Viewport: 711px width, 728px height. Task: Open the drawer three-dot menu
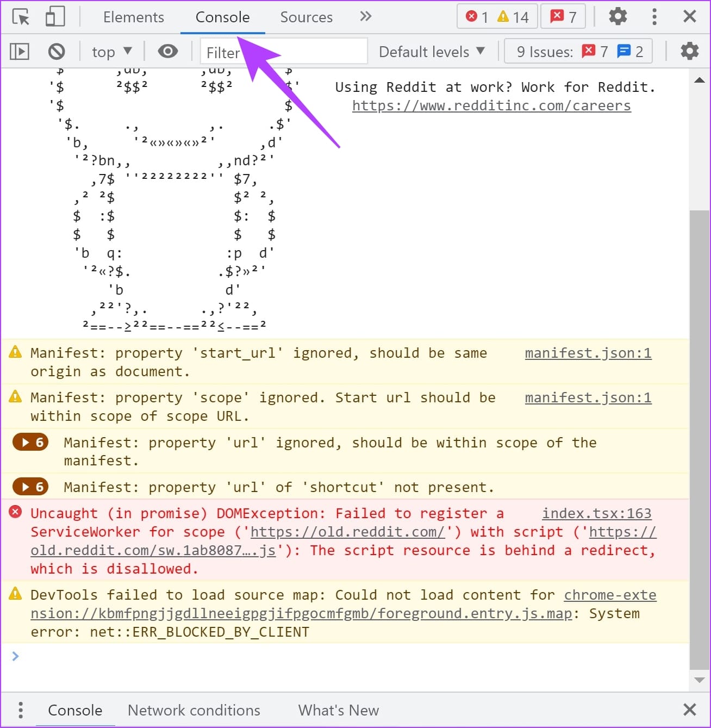pos(21,710)
